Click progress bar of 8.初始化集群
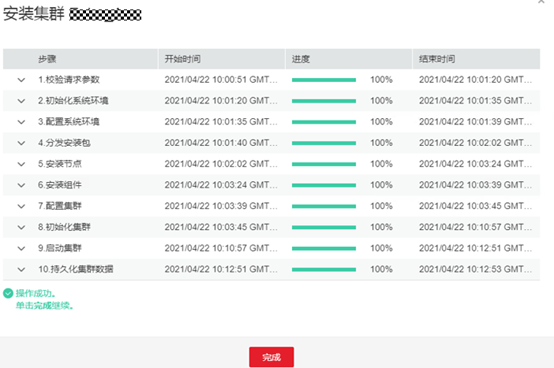 (324, 227)
